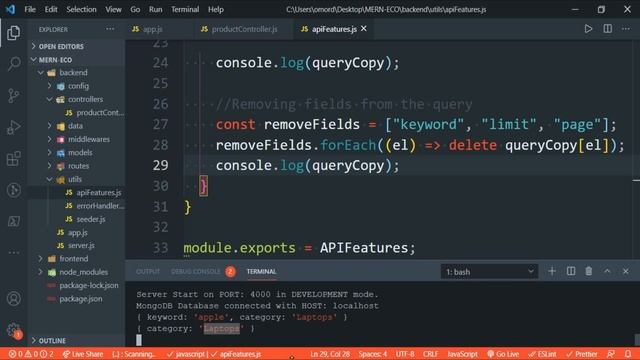Viewport: 640px width, 360px height.
Task: Show additional activity bar views ellipsis
Action: pyautogui.click(x=13, y=253)
